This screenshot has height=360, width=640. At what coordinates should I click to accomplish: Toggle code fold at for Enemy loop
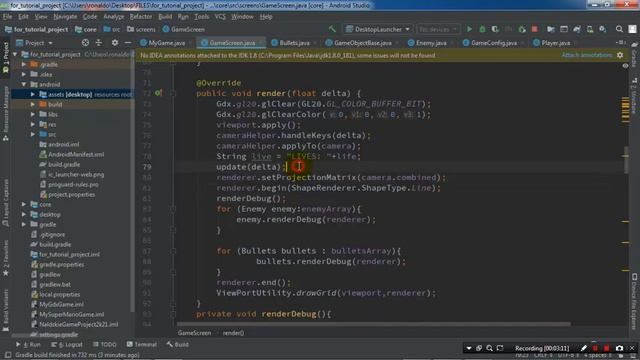(173, 209)
